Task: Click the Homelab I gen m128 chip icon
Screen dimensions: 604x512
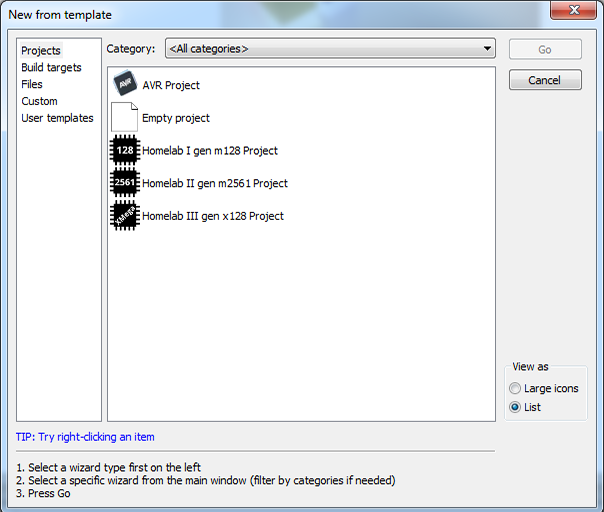Action: [x=124, y=151]
